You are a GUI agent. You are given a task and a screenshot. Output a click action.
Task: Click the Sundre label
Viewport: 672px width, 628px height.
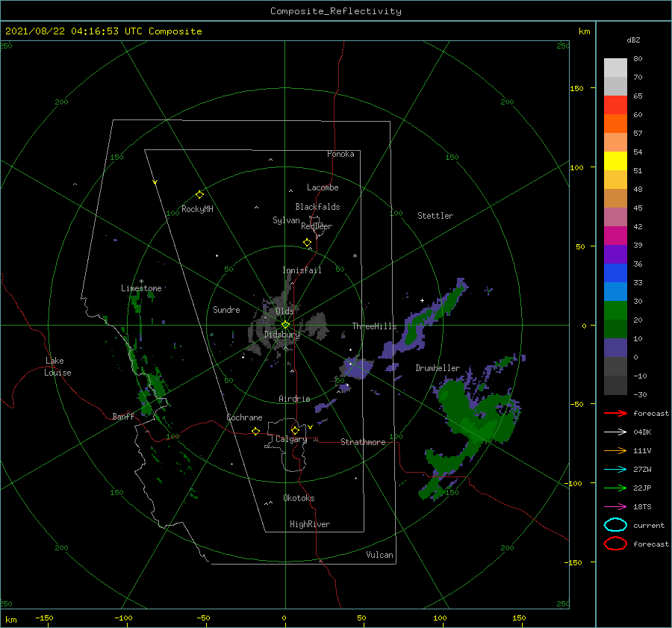click(x=226, y=309)
